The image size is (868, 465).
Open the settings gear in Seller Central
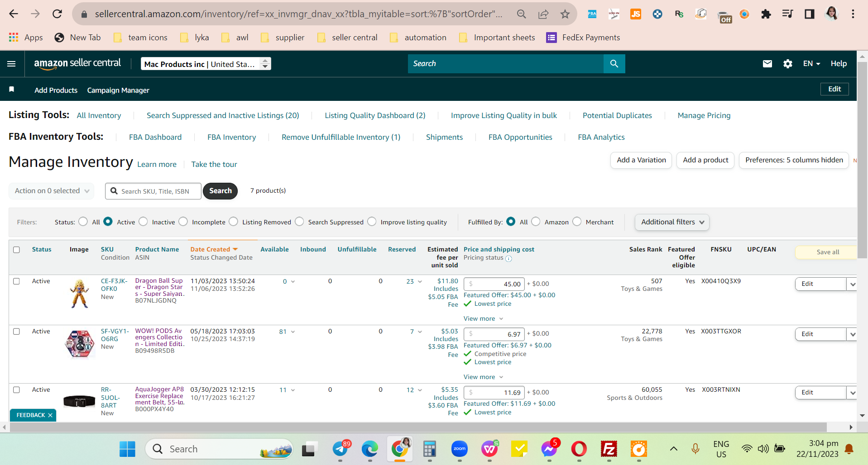[788, 64]
